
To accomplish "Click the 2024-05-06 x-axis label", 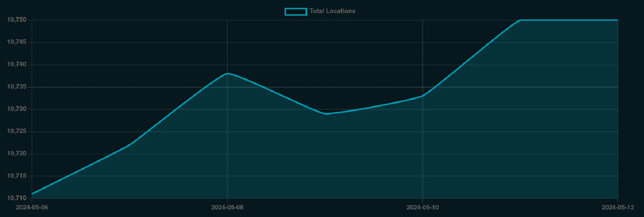I will 32,207.
